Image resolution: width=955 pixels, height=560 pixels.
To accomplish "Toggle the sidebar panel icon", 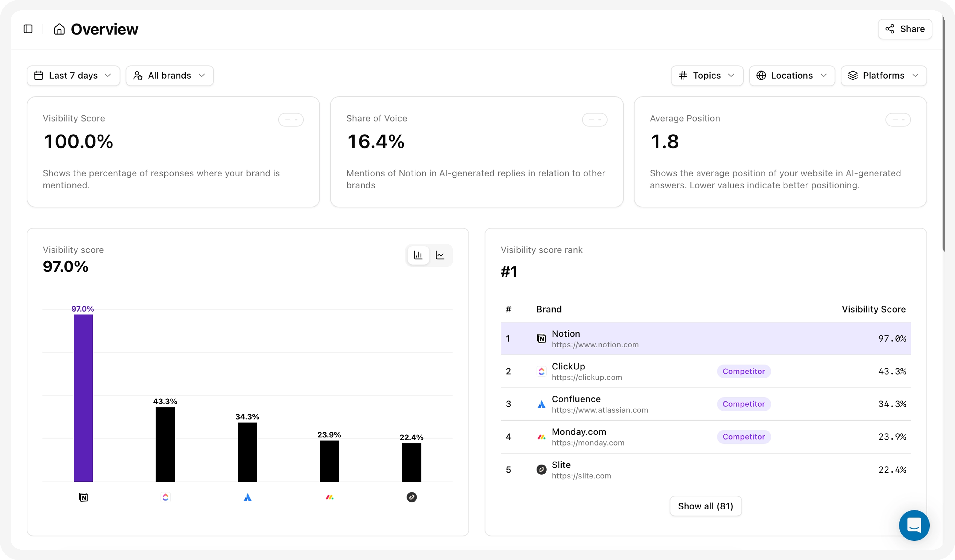I will point(28,29).
